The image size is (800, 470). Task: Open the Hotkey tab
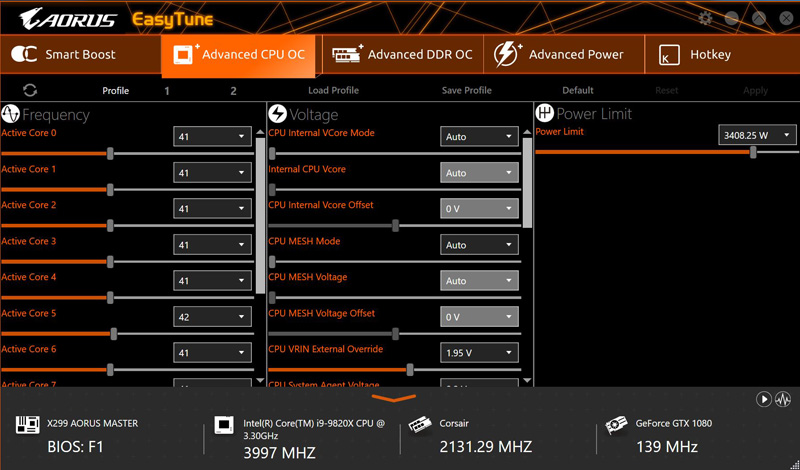(x=722, y=54)
